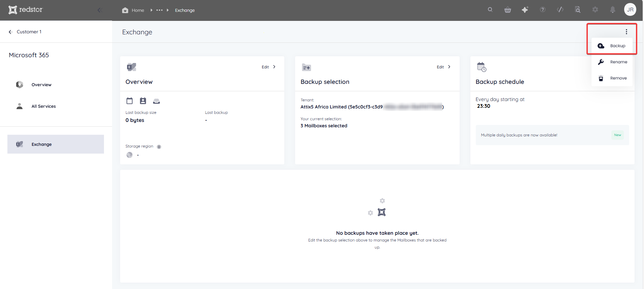This screenshot has width=644, height=289.
Task: Click the Backup selection folder icon
Action: pos(307,67)
